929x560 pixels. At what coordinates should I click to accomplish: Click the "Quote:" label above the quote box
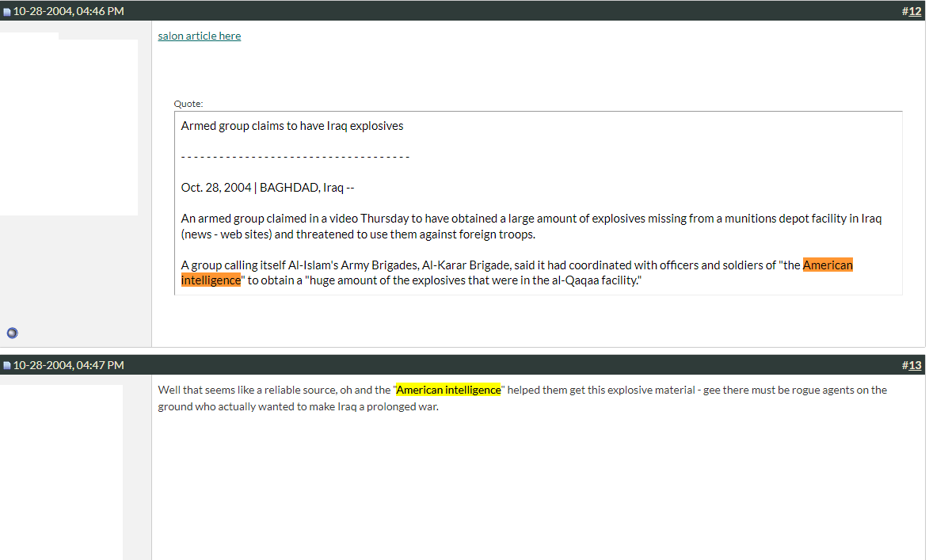(x=188, y=104)
